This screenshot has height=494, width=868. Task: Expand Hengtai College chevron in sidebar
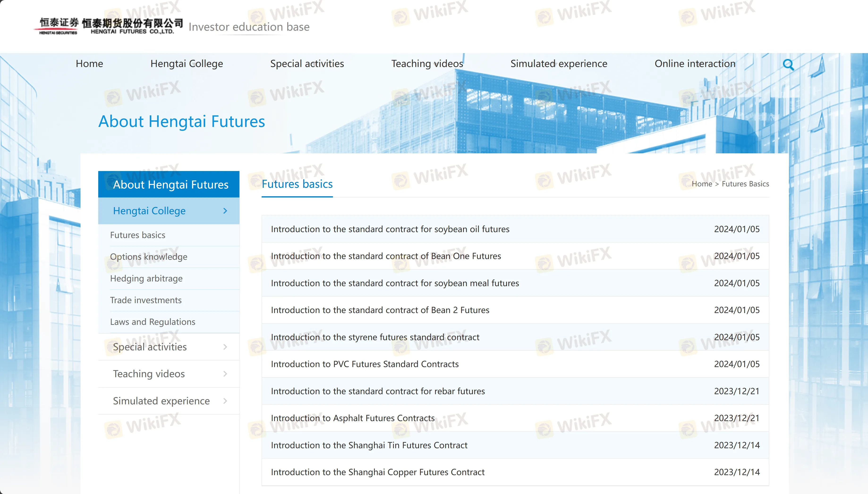pos(225,211)
